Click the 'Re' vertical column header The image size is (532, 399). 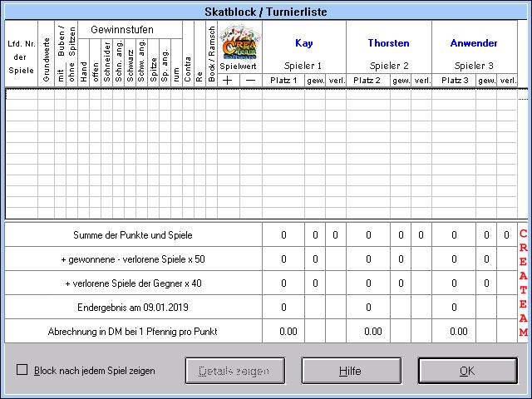click(199, 76)
